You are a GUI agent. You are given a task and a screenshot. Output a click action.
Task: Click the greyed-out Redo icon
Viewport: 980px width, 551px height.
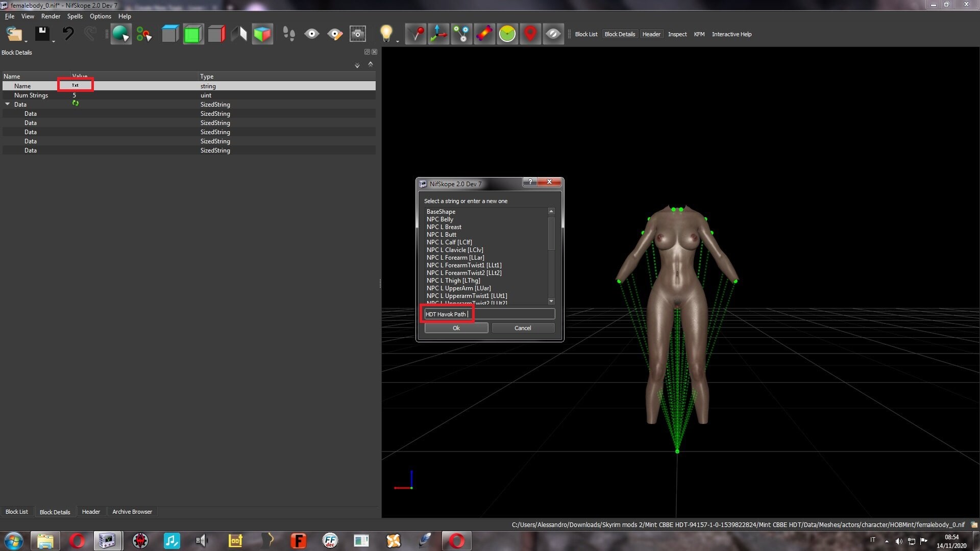pos(90,34)
